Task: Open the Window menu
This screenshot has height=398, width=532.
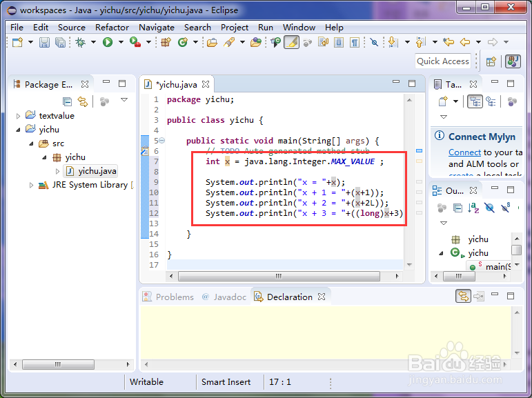Action: coord(299,27)
